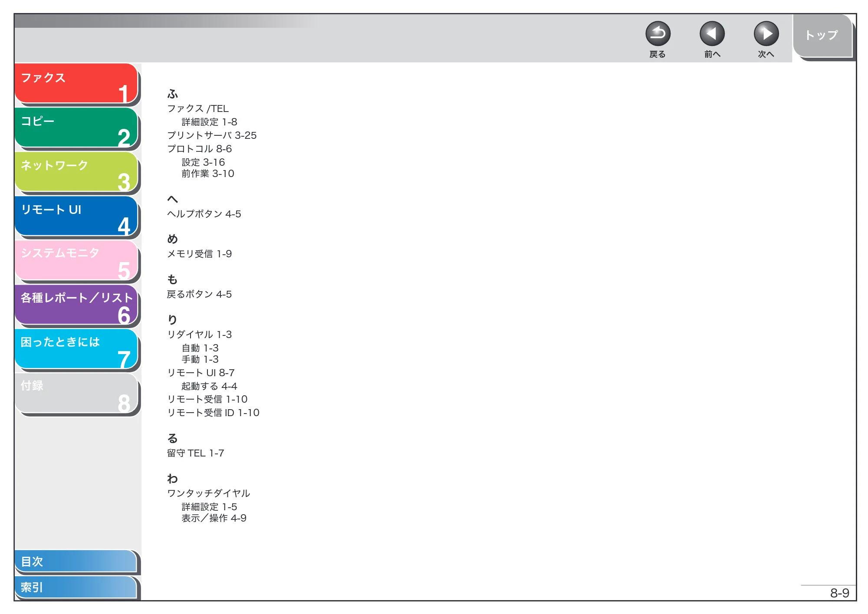Open the トップ tab
Viewport: 868px width, 614px height.
pos(822,36)
